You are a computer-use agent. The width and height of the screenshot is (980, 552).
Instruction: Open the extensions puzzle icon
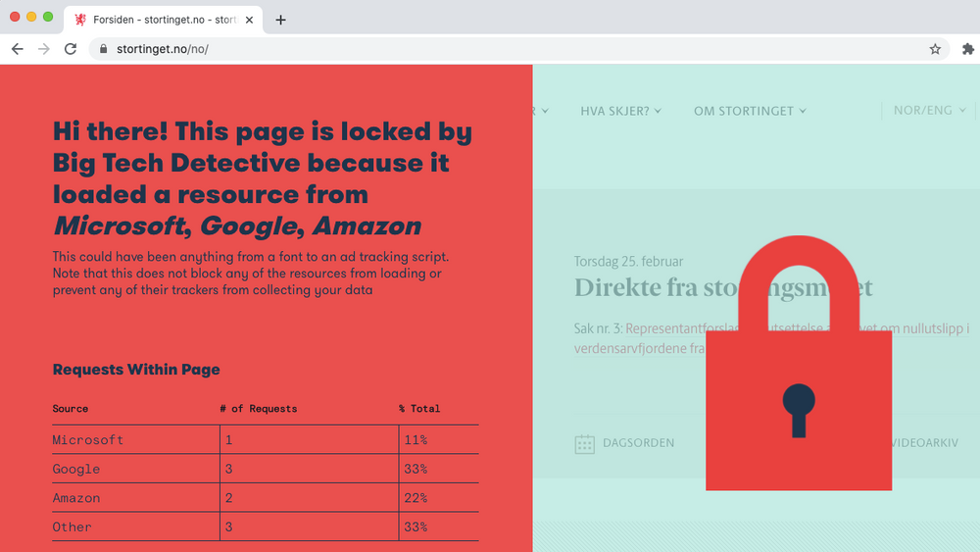click(967, 49)
